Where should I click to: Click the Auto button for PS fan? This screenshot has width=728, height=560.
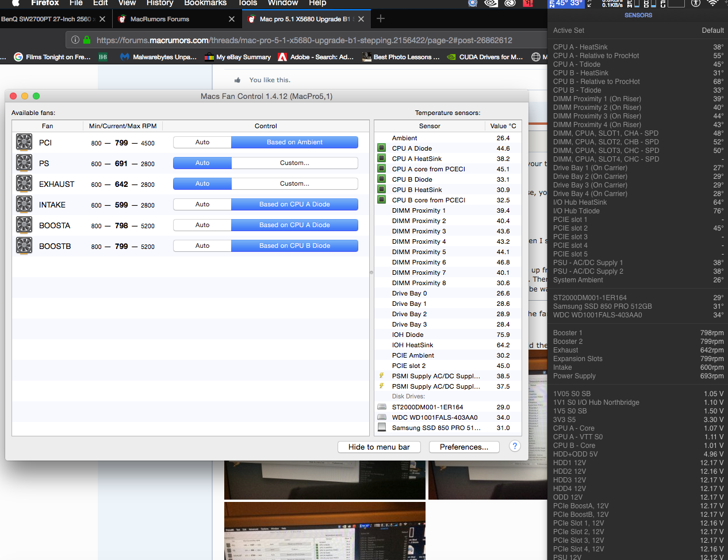click(202, 163)
